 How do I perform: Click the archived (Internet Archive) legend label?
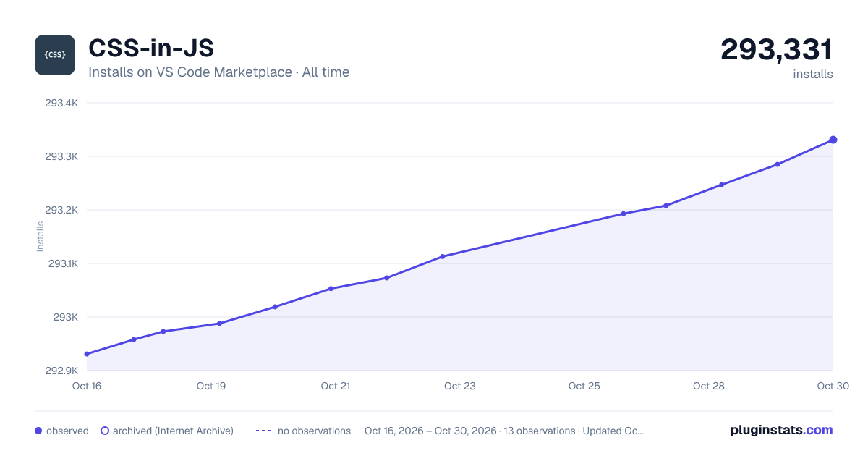coord(173,431)
